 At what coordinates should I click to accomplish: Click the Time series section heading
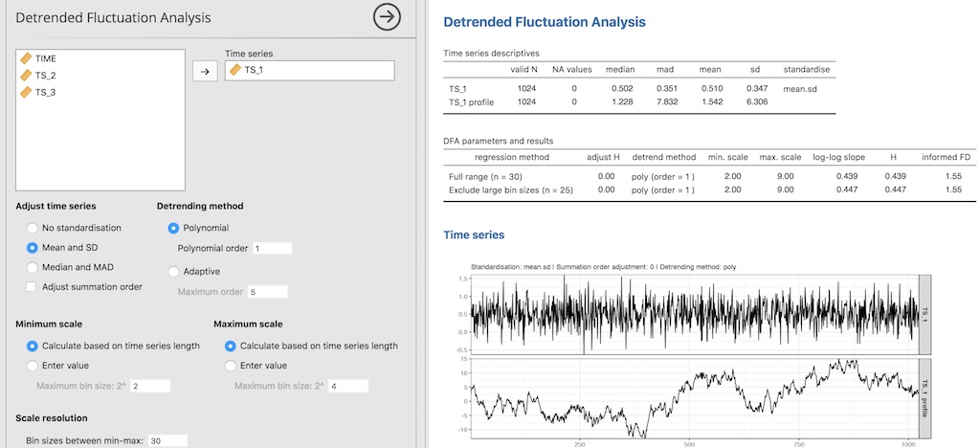click(474, 235)
